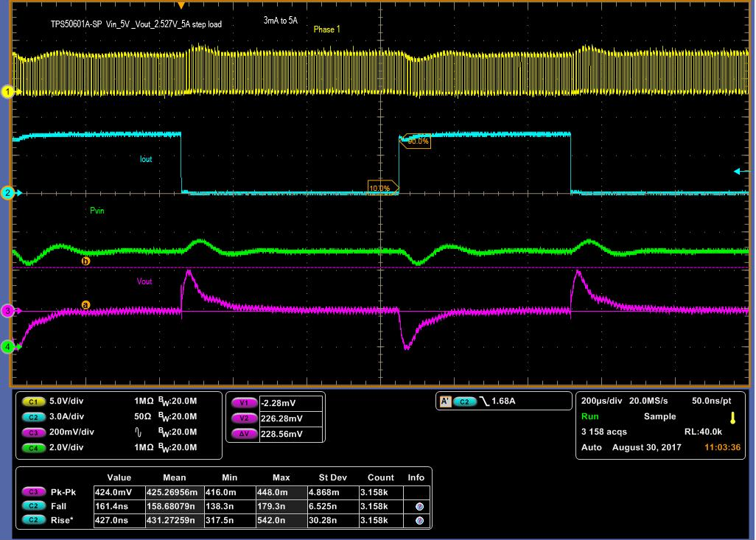Select the C1 channel badge
The height and width of the screenshot is (540, 756).
tap(35, 402)
